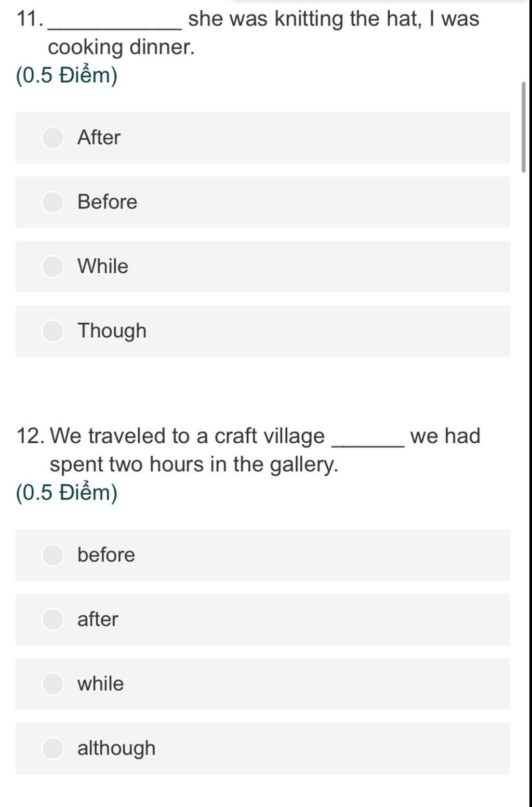The image size is (532, 807).
Task: Choose the 'Before' radio option in question 11
Action: [x=52, y=202]
